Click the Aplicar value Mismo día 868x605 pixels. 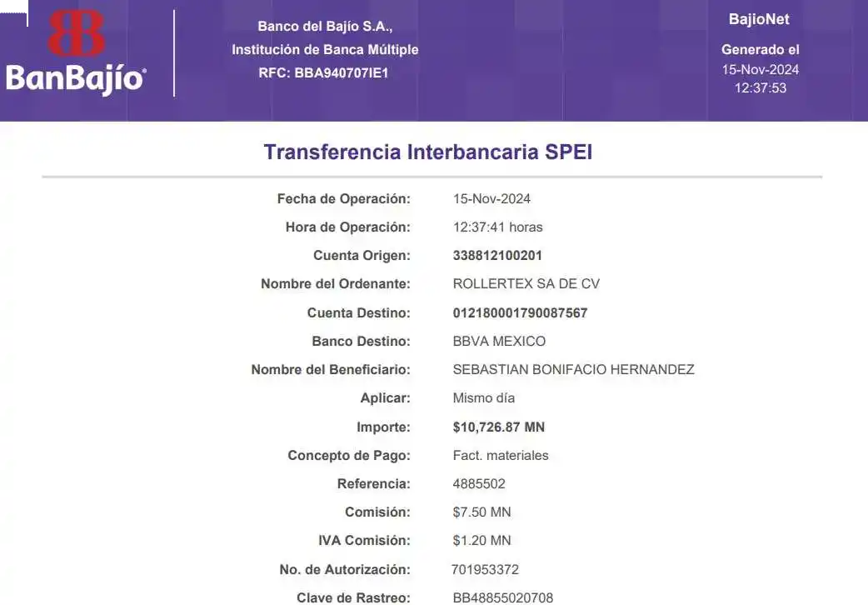tap(483, 398)
